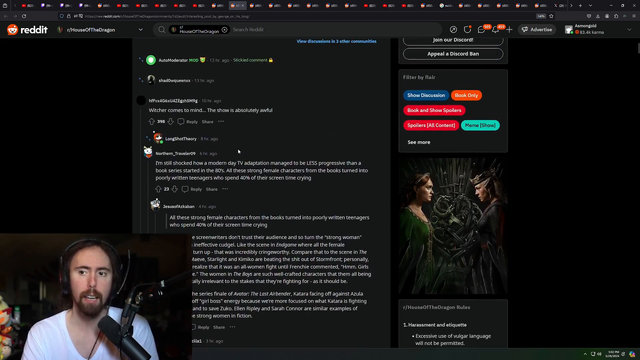
Task: Open the notifications bell icon
Action: [496, 30]
